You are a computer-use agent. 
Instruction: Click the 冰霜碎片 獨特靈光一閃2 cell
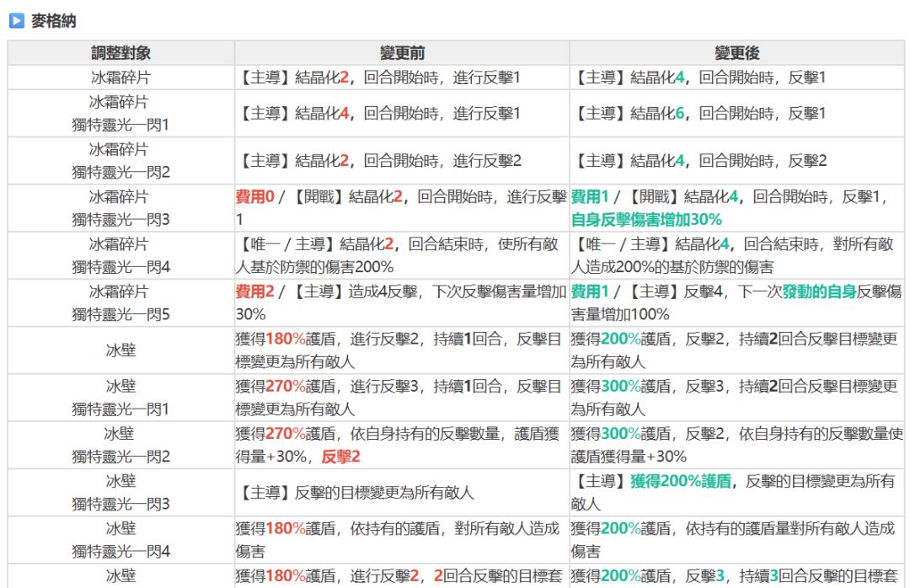120,161
